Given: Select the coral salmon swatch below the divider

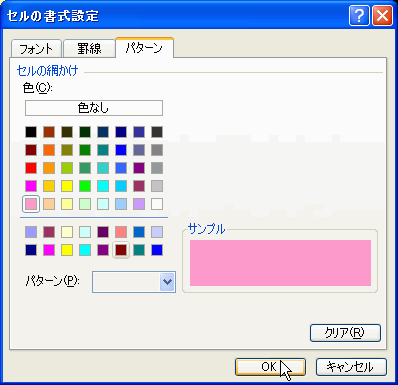Looking at the screenshot, I should click(x=121, y=232).
